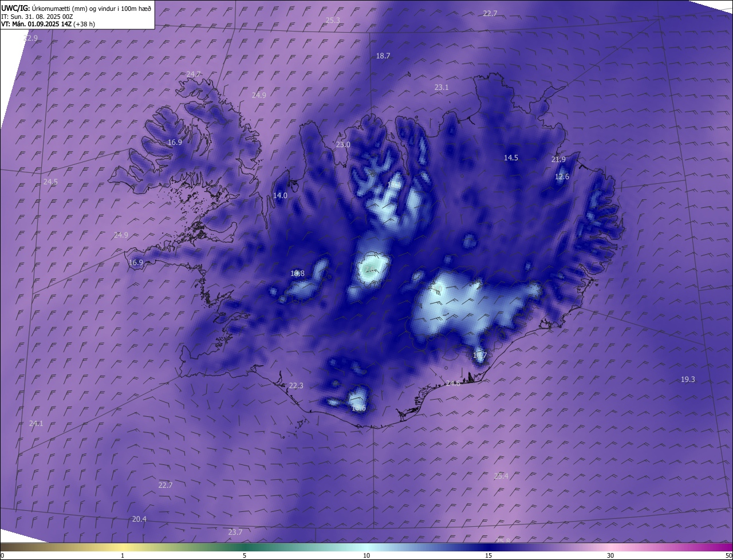
Task: Click the 25.3 value label
Action: 333,20
